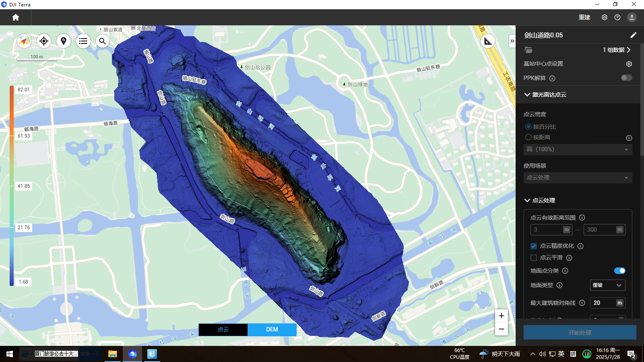Screen dimensions: 644x362
Task: Turn off the 地面点分类 toggle
Action: tap(619, 271)
